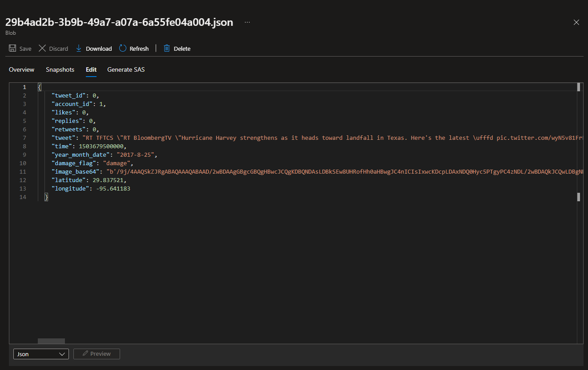The height and width of the screenshot is (370, 588).
Task: Click the vertical scrollbar in the editor
Action: click(579, 213)
